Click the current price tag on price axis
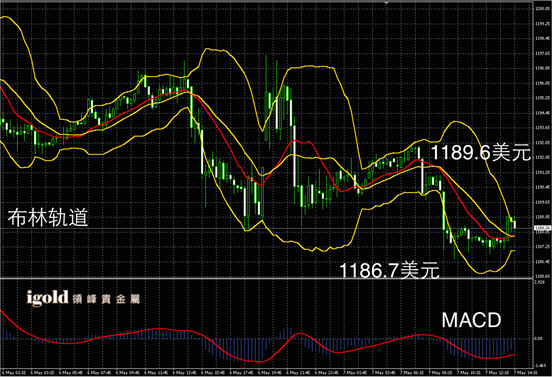This screenshot has width=552, height=377. [x=542, y=228]
